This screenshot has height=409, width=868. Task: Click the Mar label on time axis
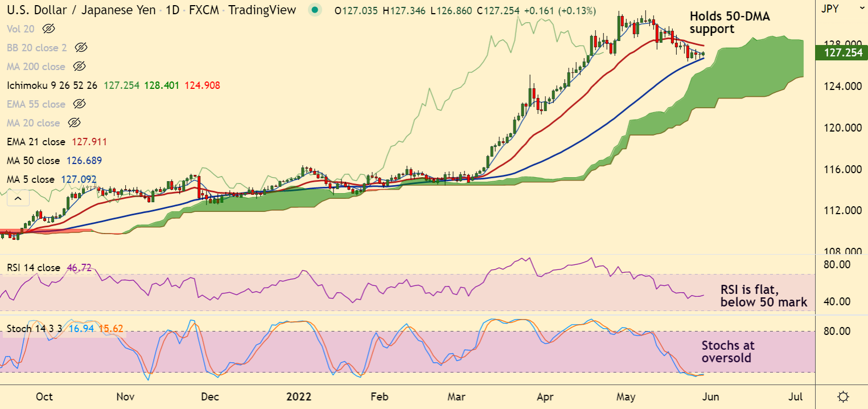point(457,396)
